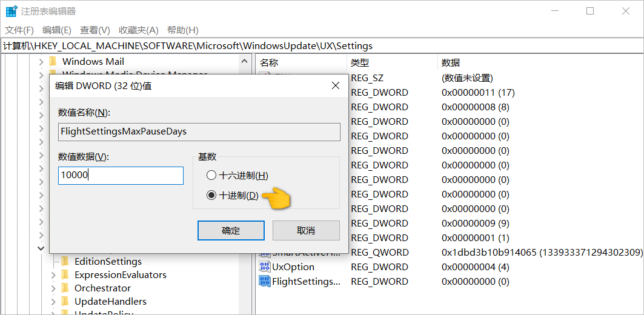Expand the Orchestrator tree node arrow
Screen dimensions: 644x315
point(53,288)
